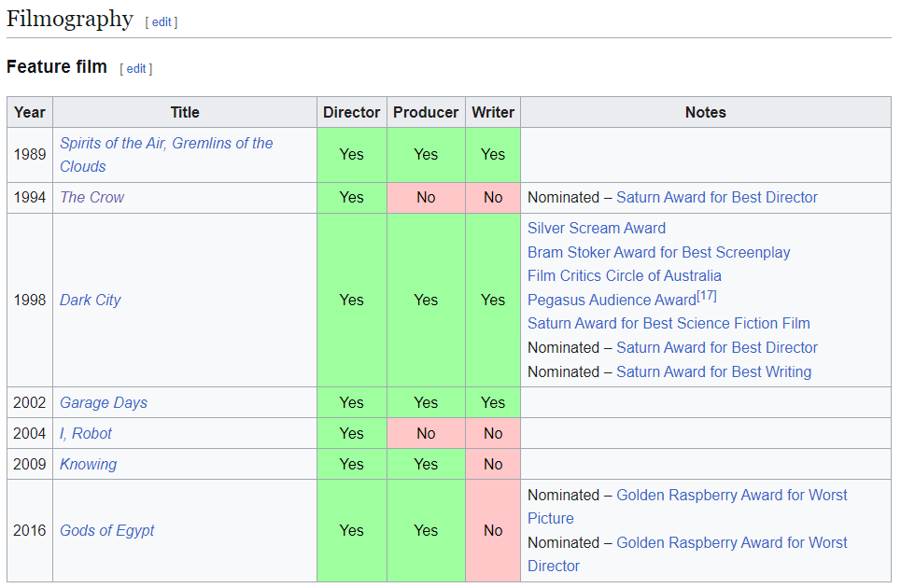The image size is (901, 588).
Task: Click The Crow's Saturn Award for Best Director
Action: click(x=716, y=197)
